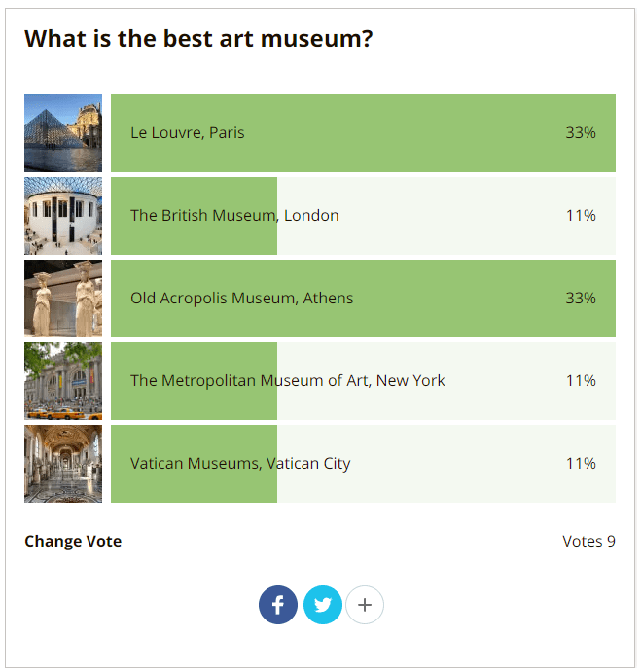641x672 pixels.
Task: Click the British Museum thumbnail image
Action: 63,216
